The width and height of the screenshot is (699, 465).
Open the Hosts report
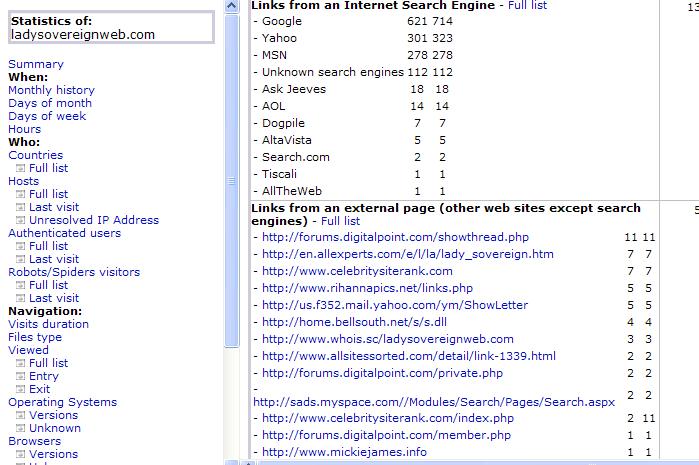pos(24,181)
